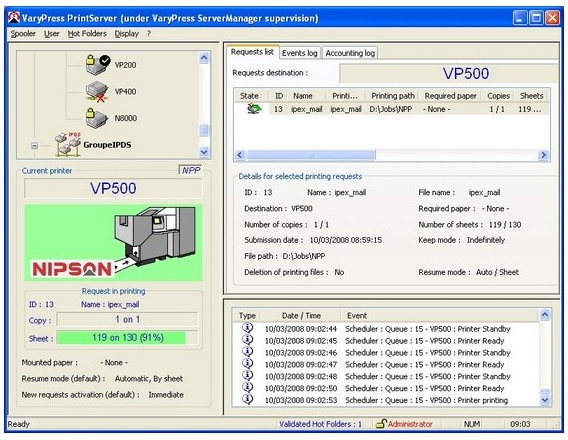The width and height of the screenshot is (568, 440).
Task: Select the GroupeIPDS printer group icon
Action: [68, 144]
